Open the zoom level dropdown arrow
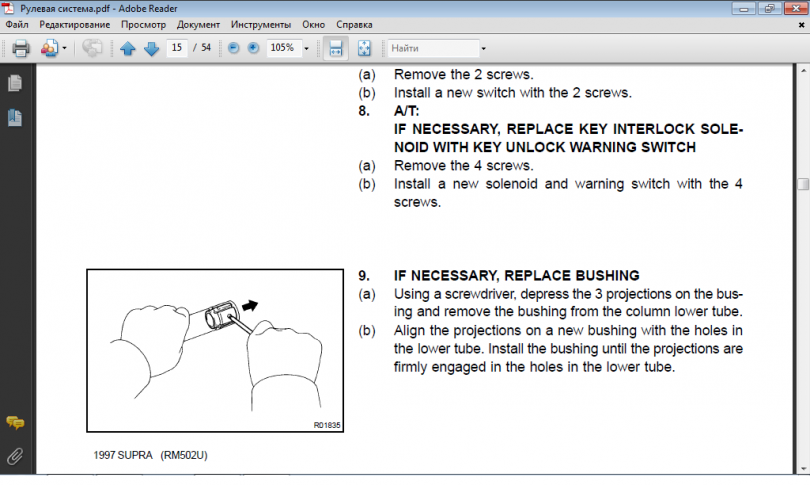 tap(306, 49)
